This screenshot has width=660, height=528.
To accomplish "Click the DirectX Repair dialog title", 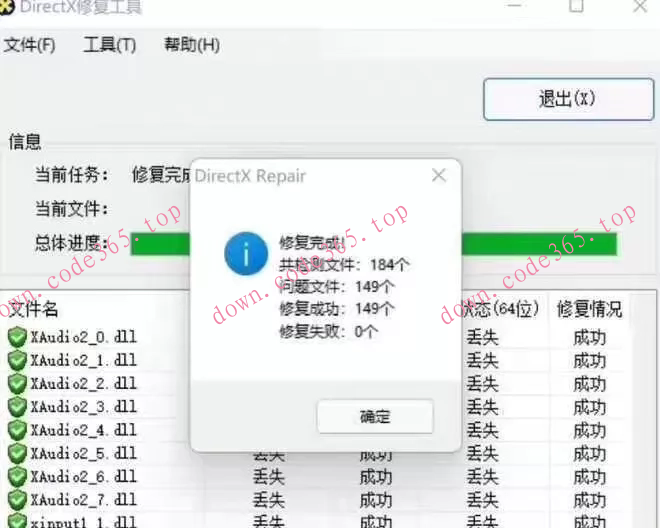I will coord(250,176).
